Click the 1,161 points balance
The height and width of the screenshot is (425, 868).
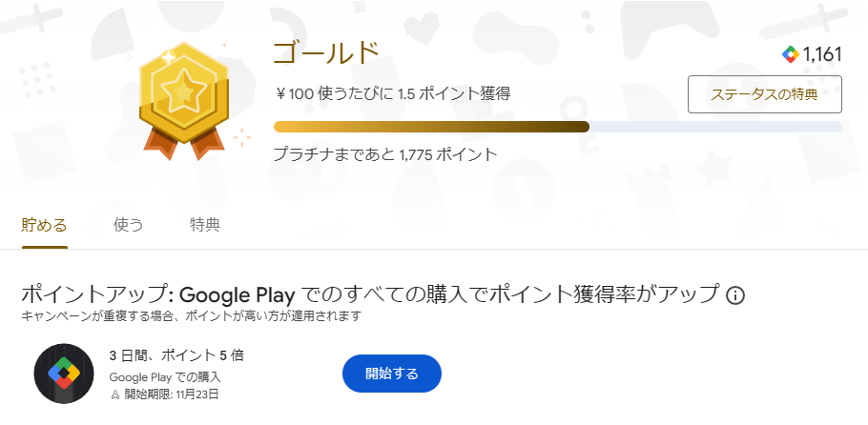(x=822, y=54)
